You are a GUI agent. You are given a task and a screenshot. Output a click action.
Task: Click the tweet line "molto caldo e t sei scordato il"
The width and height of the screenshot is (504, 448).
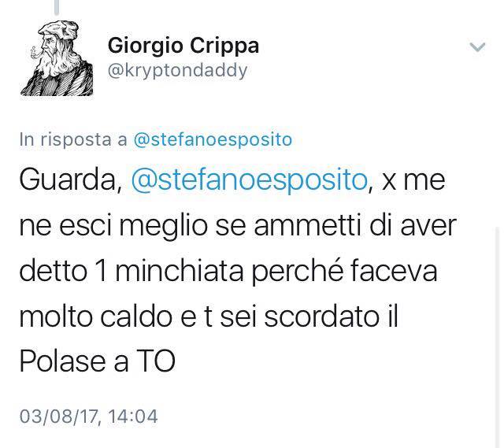point(209,317)
